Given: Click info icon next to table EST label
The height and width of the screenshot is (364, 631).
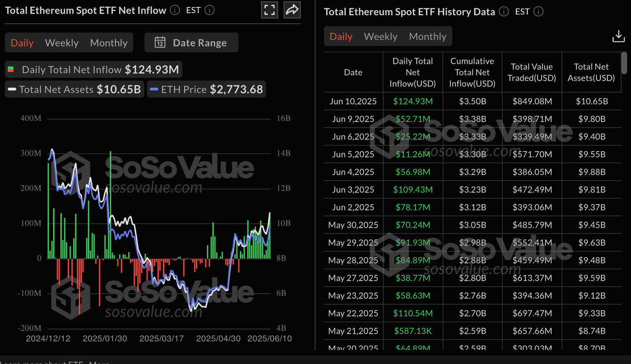Looking at the screenshot, I should (538, 12).
